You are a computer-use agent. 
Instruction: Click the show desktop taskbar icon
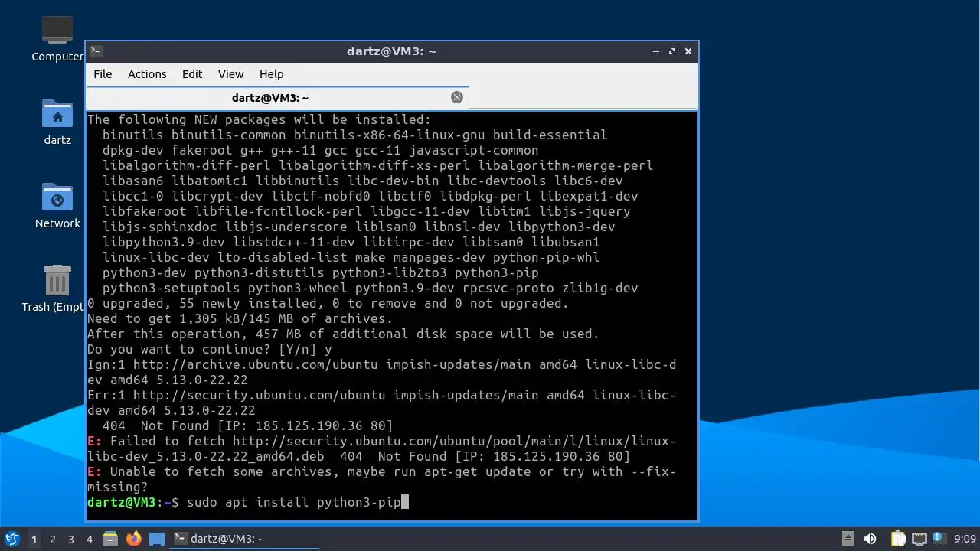[157, 539]
